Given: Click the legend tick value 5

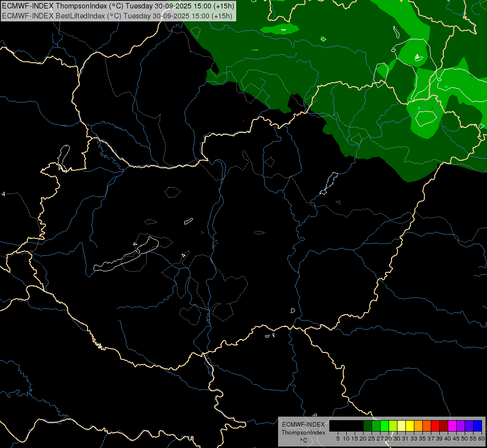Looking at the screenshot, I should coord(338,439).
